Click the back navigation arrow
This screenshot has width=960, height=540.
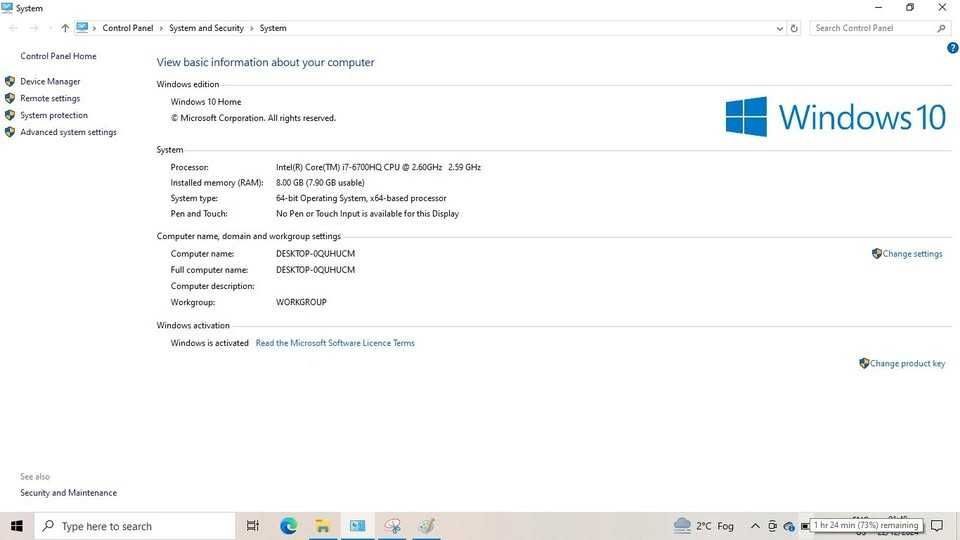point(13,28)
